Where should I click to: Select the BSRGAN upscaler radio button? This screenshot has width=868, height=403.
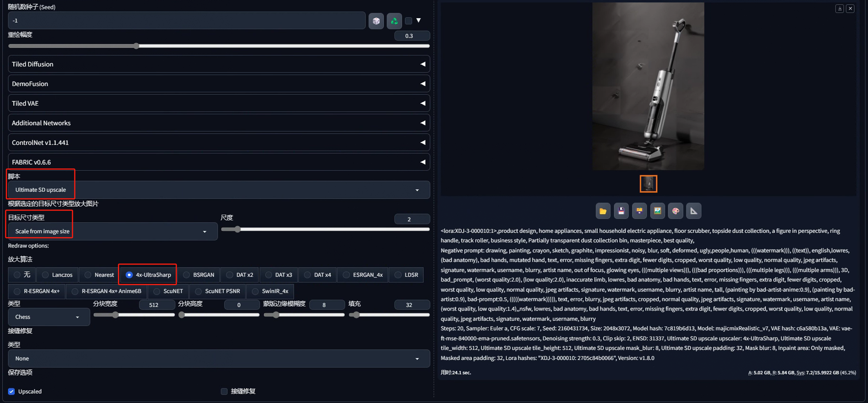point(187,275)
